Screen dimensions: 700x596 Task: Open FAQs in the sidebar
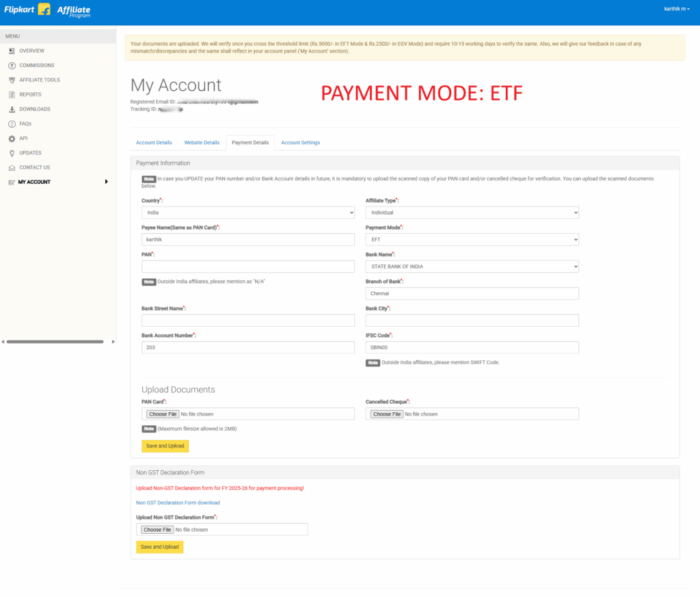25,124
